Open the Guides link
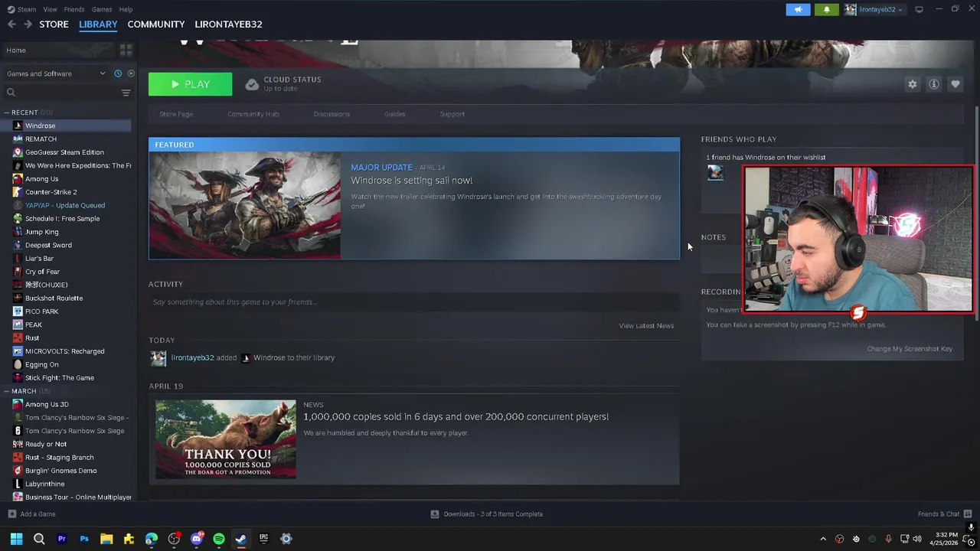The image size is (980, 551). pyautogui.click(x=394, y=114)
